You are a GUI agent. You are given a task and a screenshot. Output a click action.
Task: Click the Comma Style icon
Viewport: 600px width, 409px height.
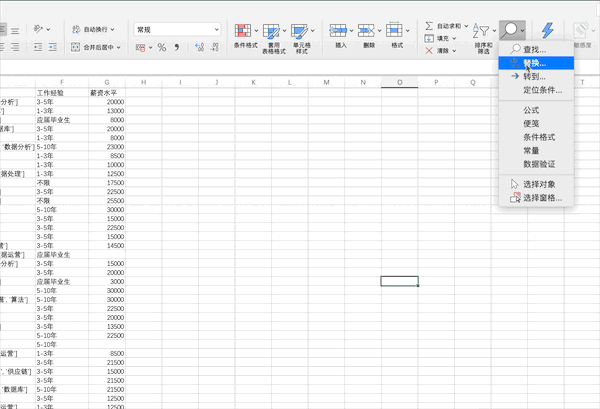click(x=177, y=47)
